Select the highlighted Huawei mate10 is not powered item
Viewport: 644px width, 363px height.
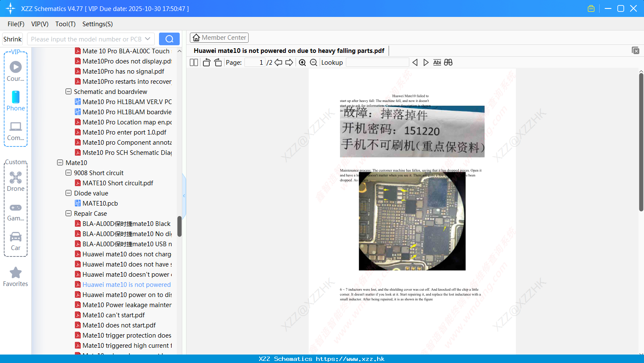click(x=123, y=284)
